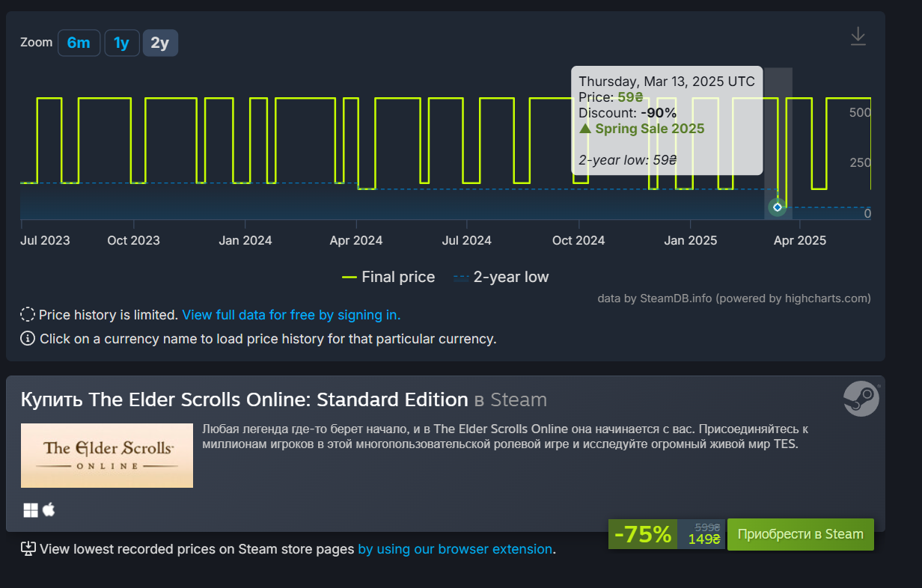The image size is (922, 588).
Task: Select the 2y zoom range
Action: [x=160, y=43]
